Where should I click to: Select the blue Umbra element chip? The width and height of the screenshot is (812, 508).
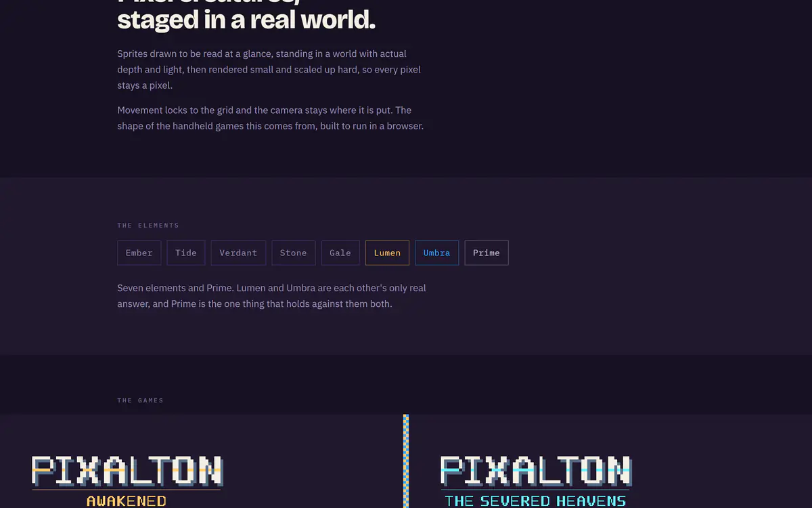(436, 253)
